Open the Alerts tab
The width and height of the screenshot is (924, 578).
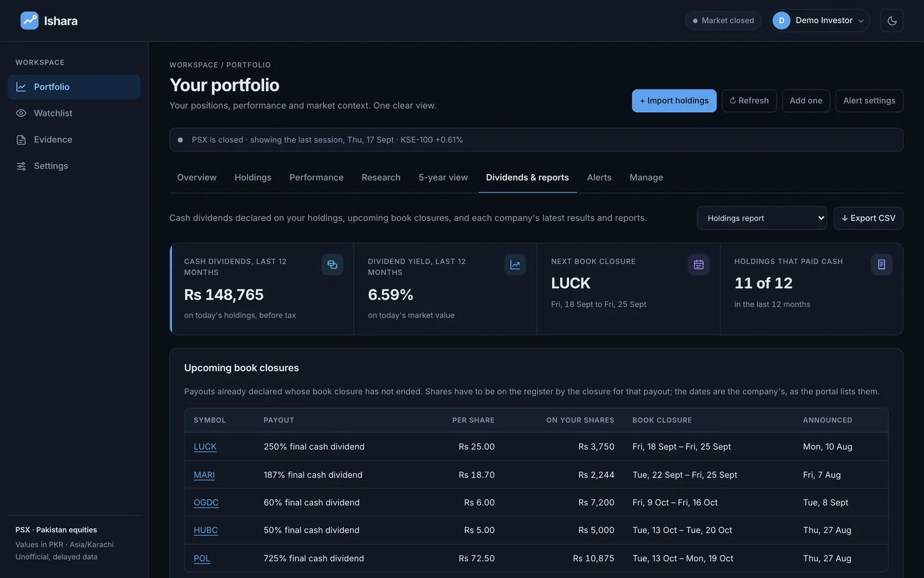(x=599, y=177)
